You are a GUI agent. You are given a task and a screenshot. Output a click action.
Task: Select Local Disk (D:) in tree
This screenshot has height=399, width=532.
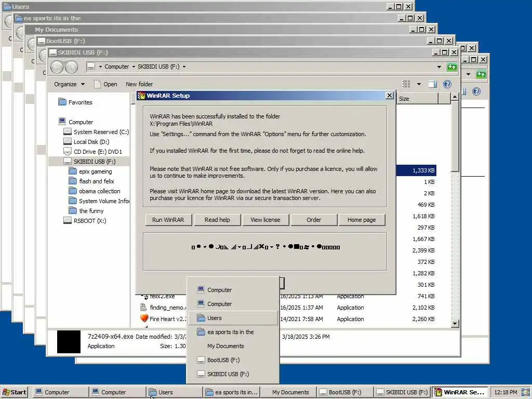86,142
